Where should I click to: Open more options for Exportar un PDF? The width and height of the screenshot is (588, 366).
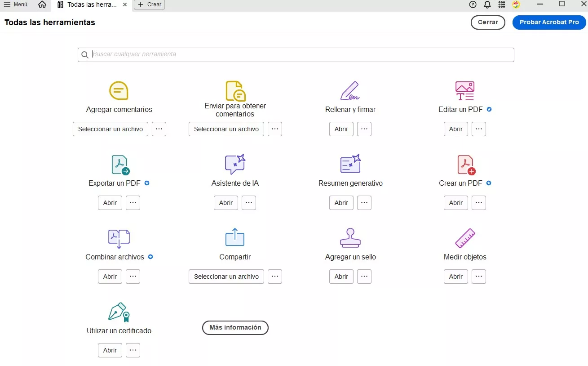pos(133,203)
